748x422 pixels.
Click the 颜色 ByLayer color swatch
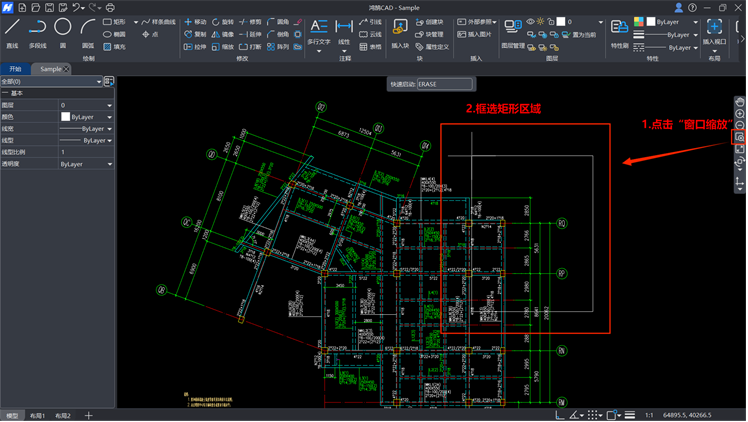[67, 117]
